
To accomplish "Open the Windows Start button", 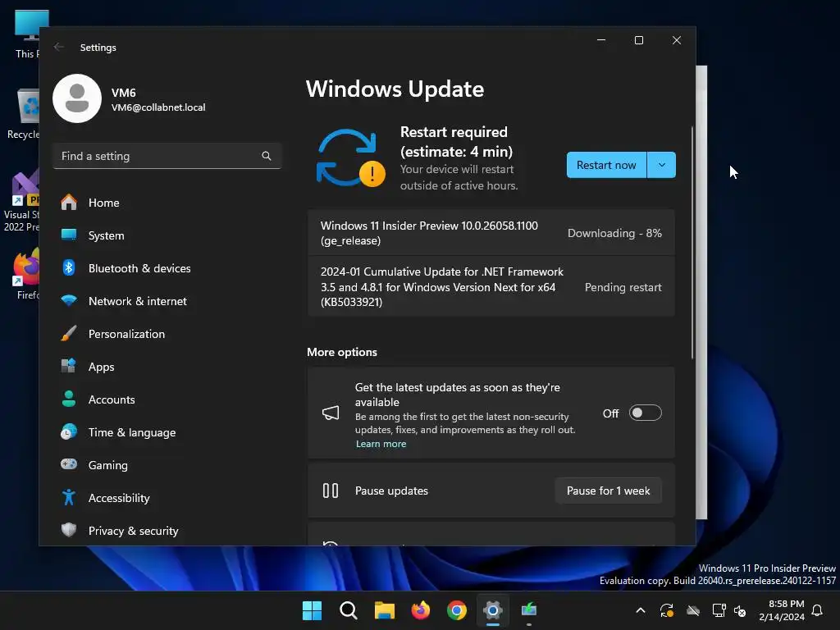I will (x=312, y=610).
